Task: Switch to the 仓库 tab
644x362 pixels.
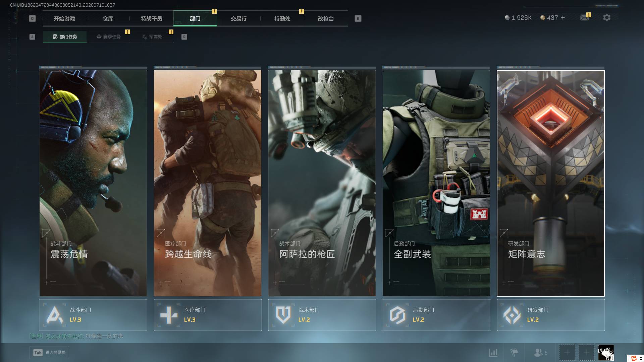Action: [108, 18]
